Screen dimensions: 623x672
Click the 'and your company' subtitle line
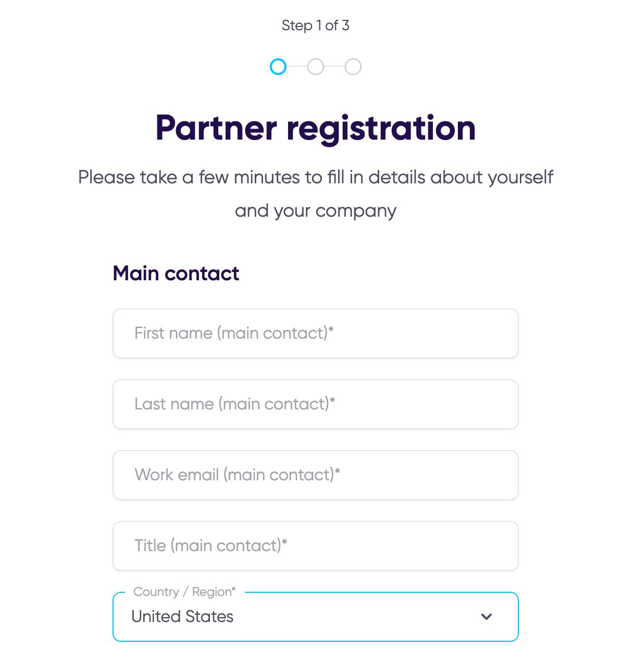(316, 211)
